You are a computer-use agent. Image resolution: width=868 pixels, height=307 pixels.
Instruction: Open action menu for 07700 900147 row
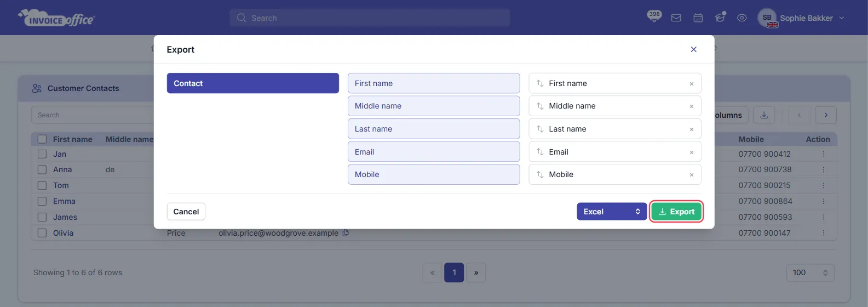(823, 233)
